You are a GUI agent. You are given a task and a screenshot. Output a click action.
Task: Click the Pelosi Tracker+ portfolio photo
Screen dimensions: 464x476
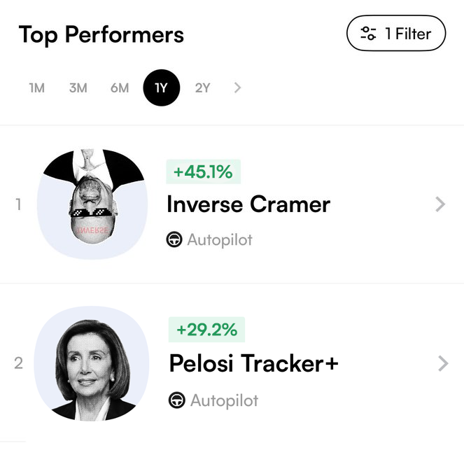[x=92, y=363]
